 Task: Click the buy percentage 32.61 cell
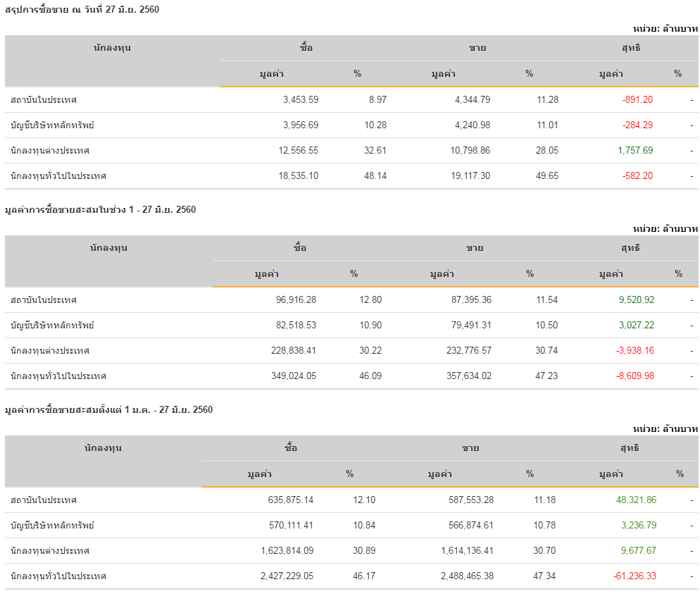(375, 151)
